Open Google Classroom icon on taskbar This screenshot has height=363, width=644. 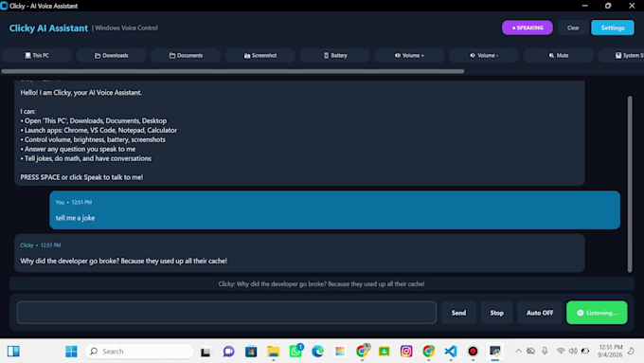384,352
